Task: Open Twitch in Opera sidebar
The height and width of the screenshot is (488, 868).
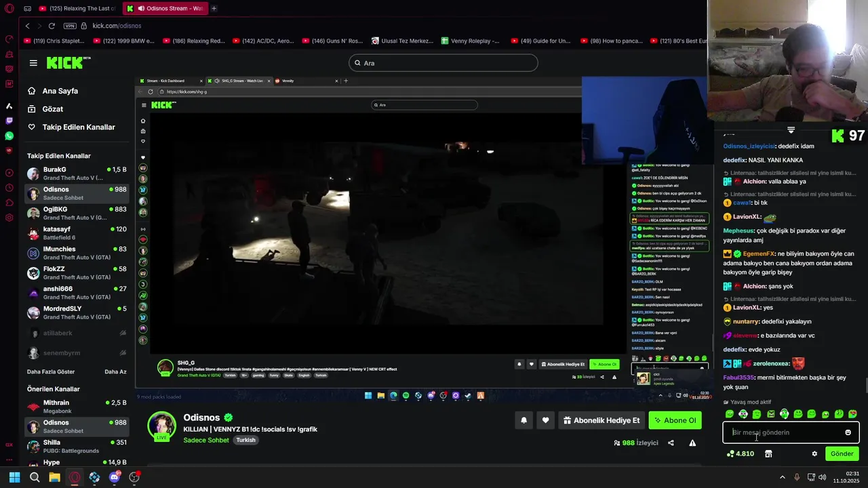Action: click(9, 121)
